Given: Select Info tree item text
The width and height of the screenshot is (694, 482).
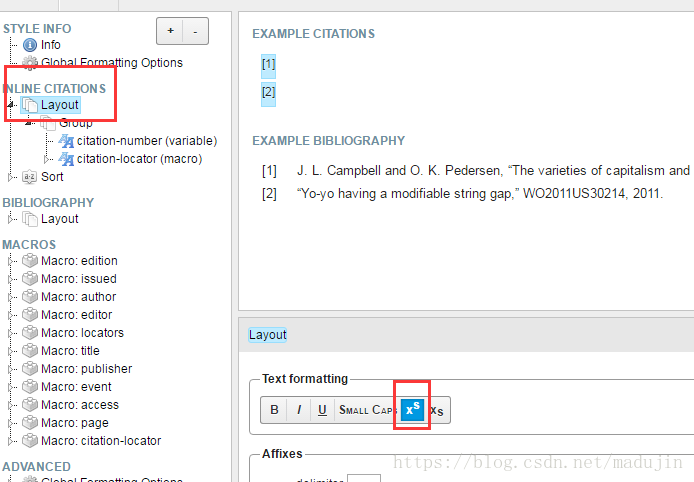Looking at the screenshot, I should (50, 45).
